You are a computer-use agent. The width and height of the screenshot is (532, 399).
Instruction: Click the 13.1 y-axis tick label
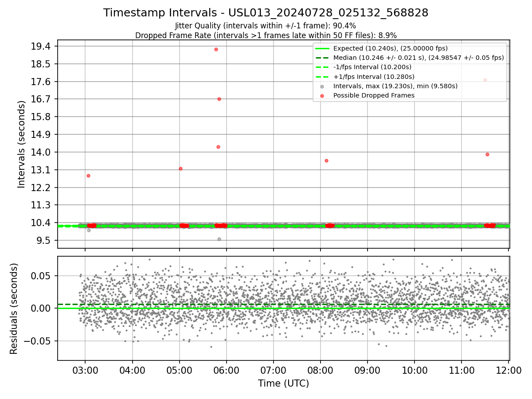[x=42, y=170]
